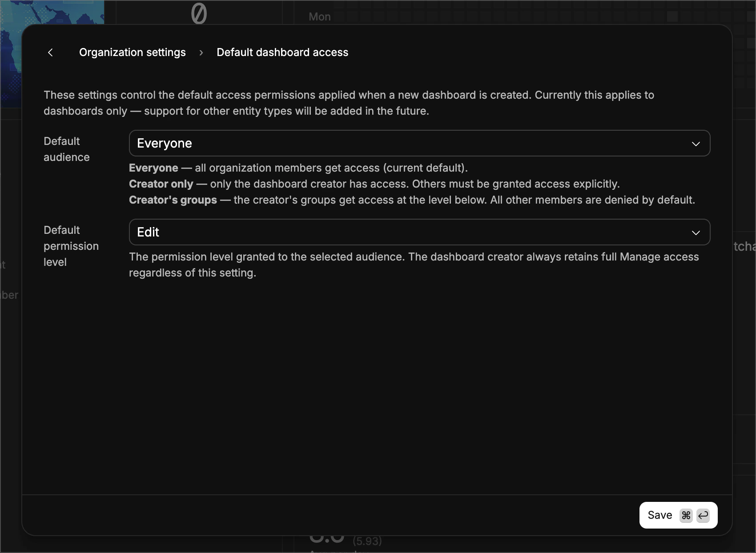756x553 pixels.
Task: Click the Default audience dropdown chevron
Action: tap(696, 143)
